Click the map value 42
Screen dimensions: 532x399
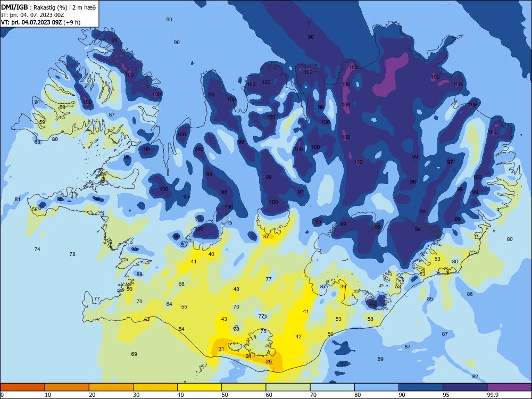298,337
